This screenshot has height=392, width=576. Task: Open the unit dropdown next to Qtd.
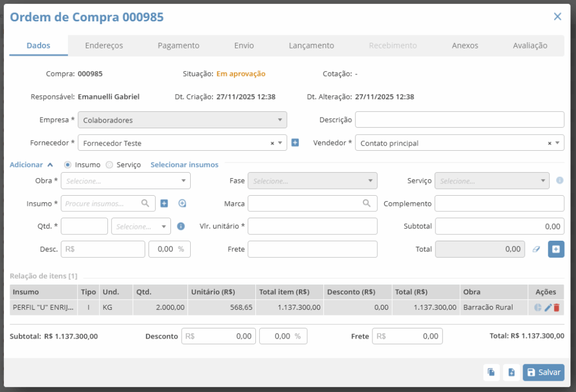pyautogui.click(x=141, y=226)
